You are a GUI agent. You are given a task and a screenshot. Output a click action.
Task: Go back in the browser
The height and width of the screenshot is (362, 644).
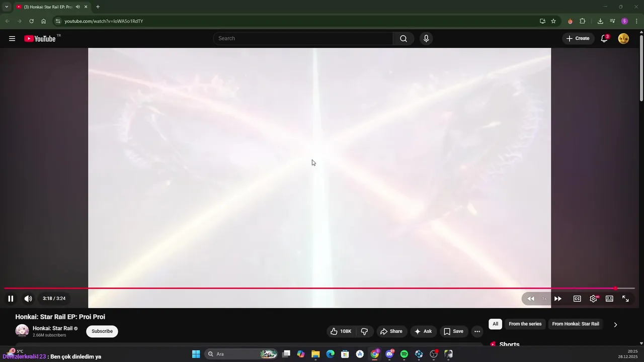7,21
